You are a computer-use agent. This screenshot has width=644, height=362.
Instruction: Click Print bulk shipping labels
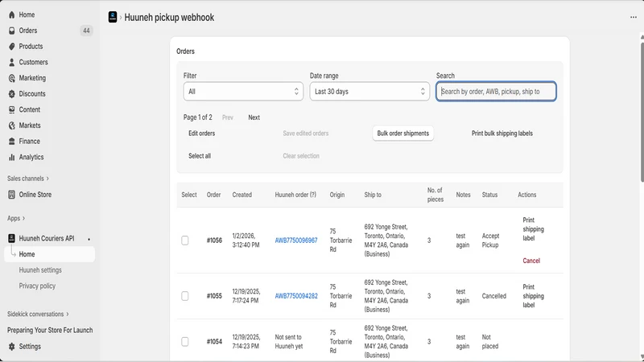pos(502,134)
